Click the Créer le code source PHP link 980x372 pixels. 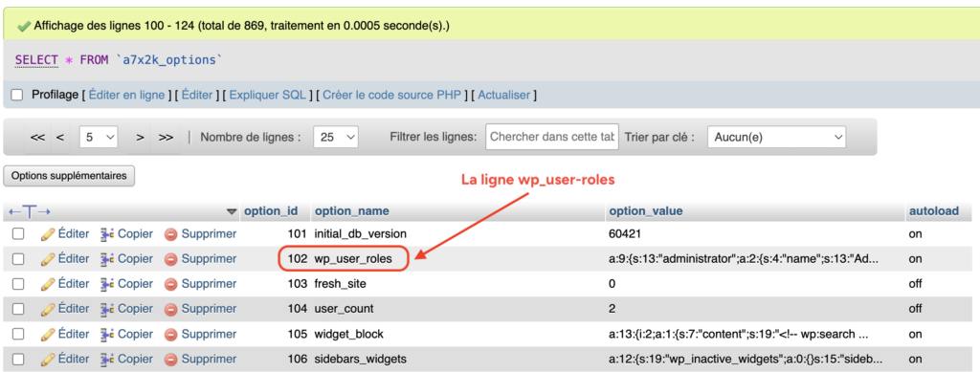click(x=391, y=95)
